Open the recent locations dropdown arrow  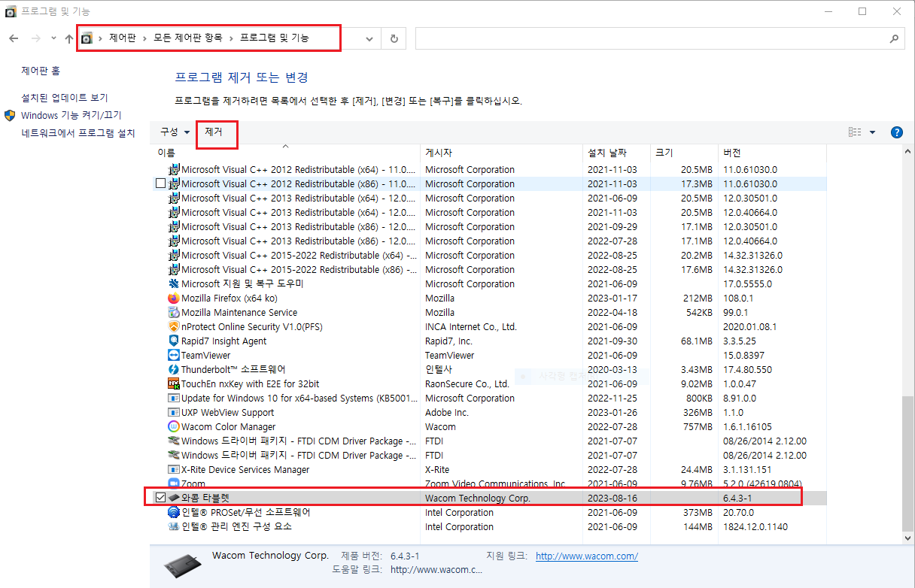click(53, 38)
